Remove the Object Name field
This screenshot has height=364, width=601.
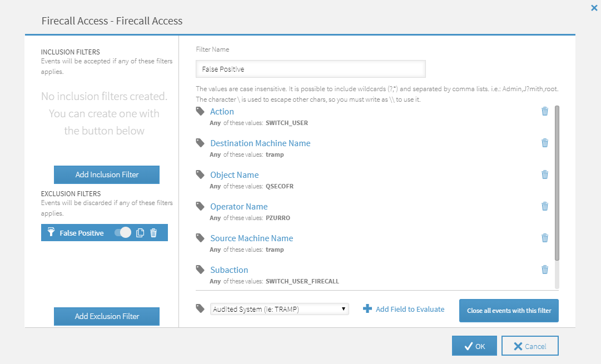tap(544, 174)
